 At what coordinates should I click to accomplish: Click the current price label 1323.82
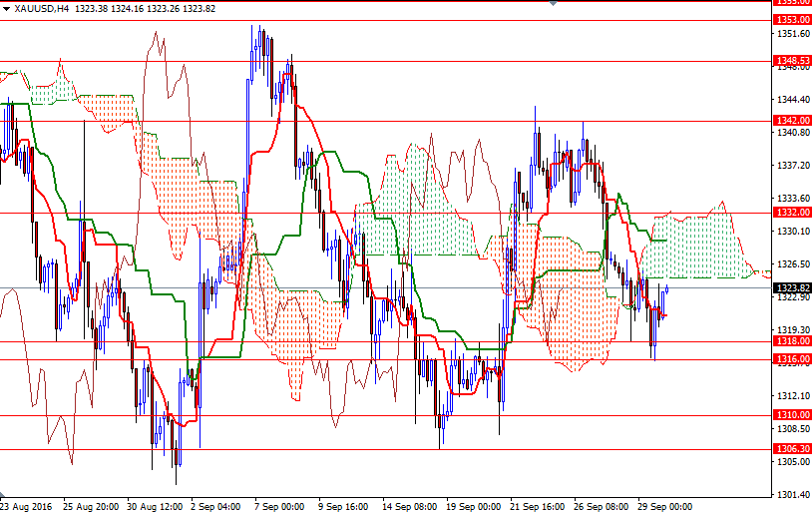pyautogui.click(x=791, y=287)
